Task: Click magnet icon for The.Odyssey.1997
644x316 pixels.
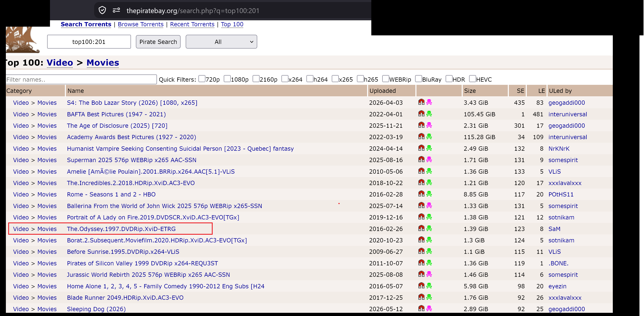Action: click(x=421, y=228)
